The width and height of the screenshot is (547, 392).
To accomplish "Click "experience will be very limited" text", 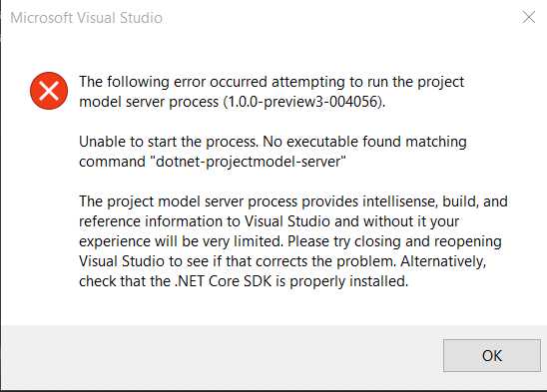I will pyautogui.click(x=181, y=241).
